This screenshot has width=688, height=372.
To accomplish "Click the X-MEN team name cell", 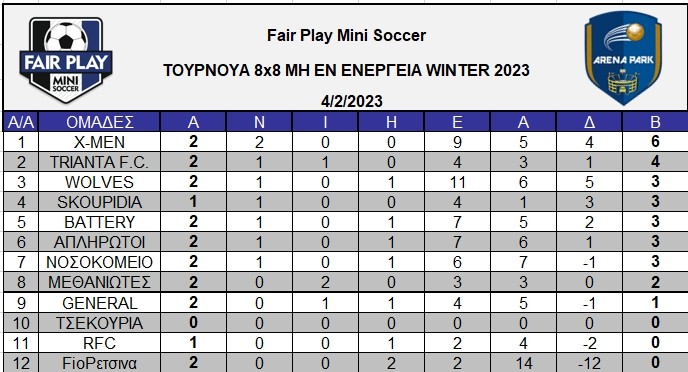I will coord(100,142).
